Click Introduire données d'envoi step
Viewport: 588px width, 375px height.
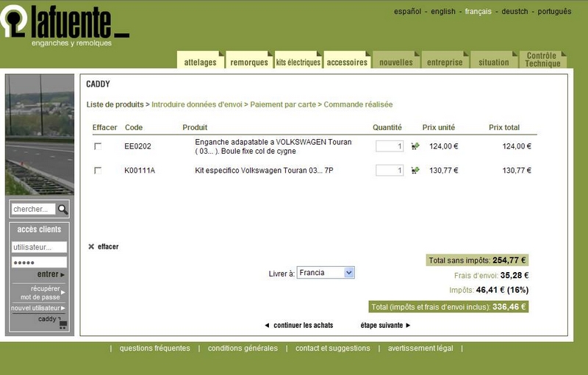coord(197,104)
